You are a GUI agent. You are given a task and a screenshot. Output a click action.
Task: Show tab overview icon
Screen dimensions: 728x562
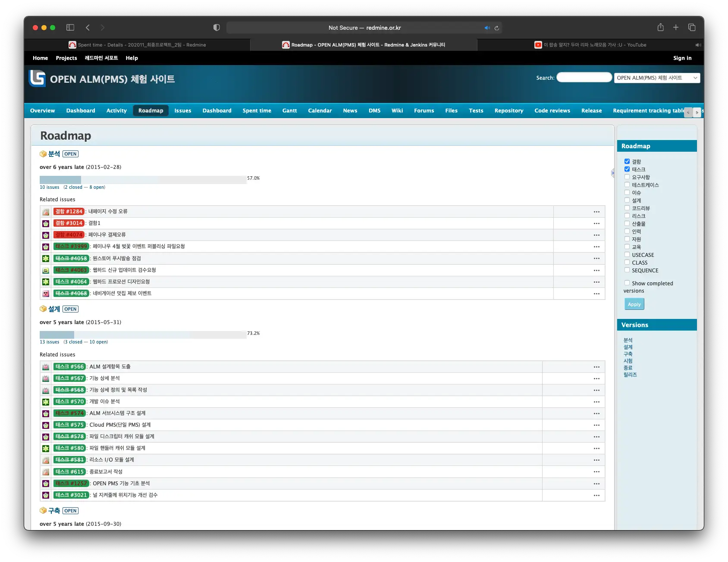tap(692, 28)
